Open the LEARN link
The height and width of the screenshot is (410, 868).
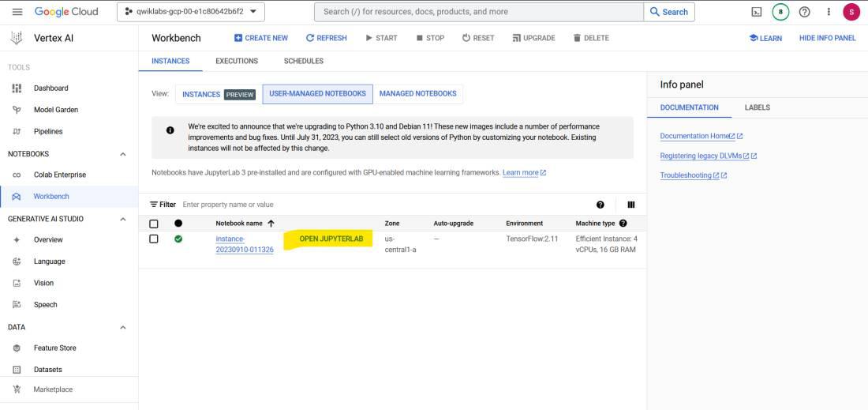point(765,38)
